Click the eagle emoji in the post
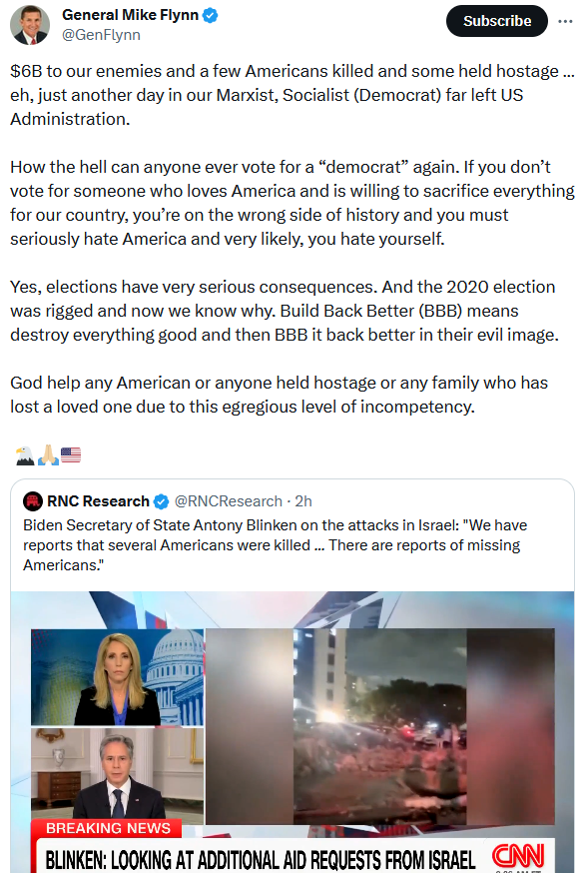This screenshot has height=873, width=588. (25, 455)
